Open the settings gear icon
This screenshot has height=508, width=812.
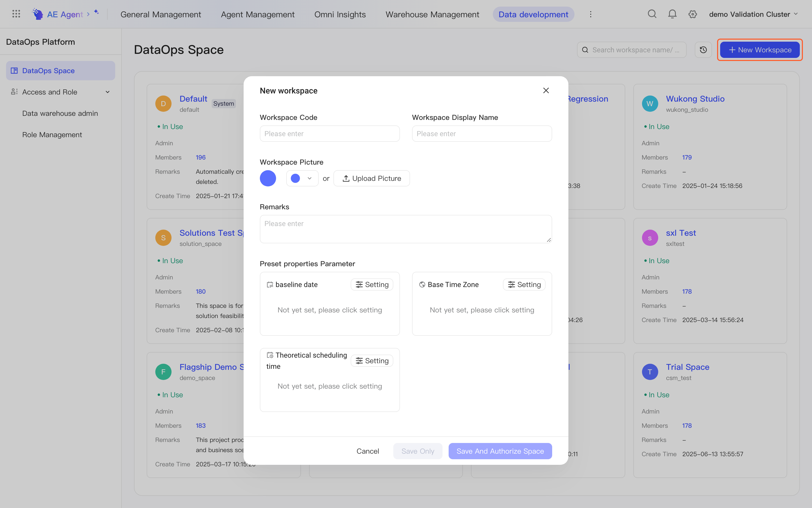(x=692, y=14)
